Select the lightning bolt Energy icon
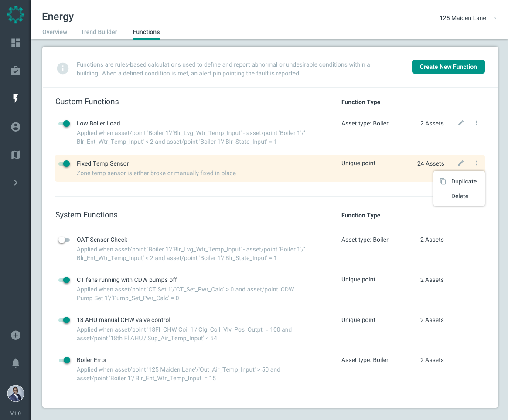The image size is (508, 420). point(16,98)
